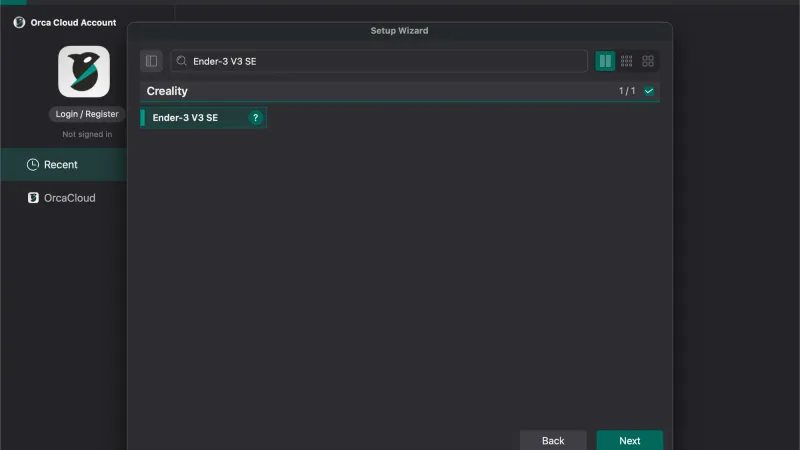Open help for Ender-3 V3 SE
This screenshot has width=800, height=450.
point(256,118)
